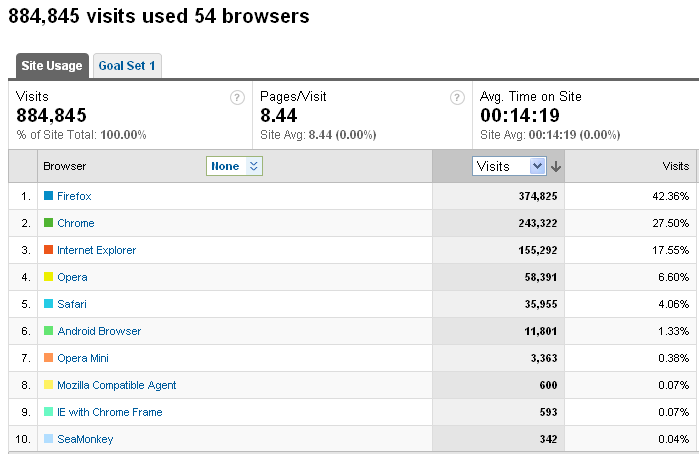
Task: Open the Safari browser link
Action: tap(72, 304)
